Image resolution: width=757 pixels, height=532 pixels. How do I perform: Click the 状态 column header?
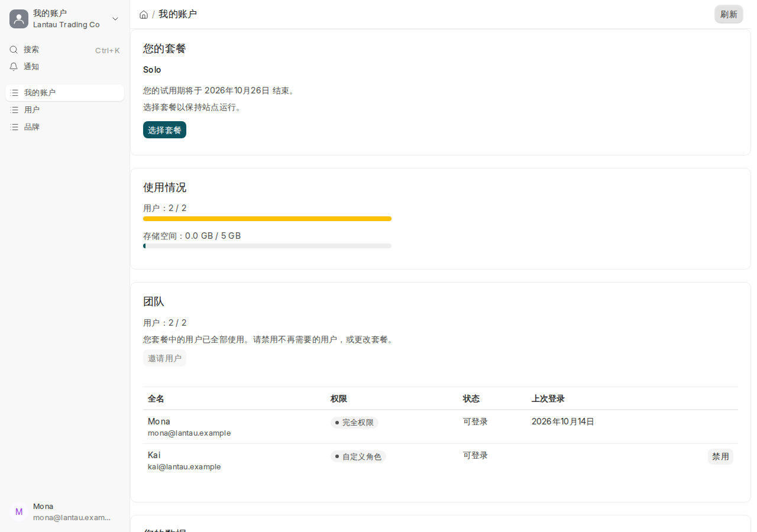[x=471, y=399]
